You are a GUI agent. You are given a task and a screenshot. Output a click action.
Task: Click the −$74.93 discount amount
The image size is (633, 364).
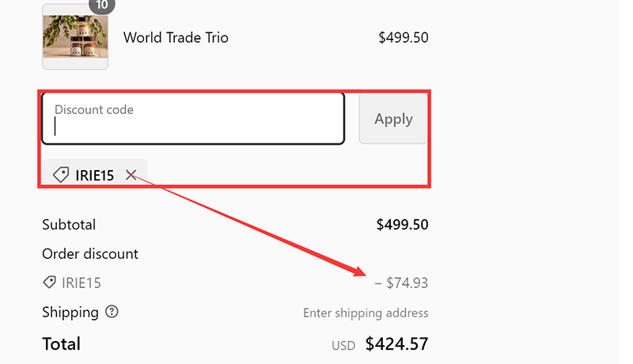point(401,282)
